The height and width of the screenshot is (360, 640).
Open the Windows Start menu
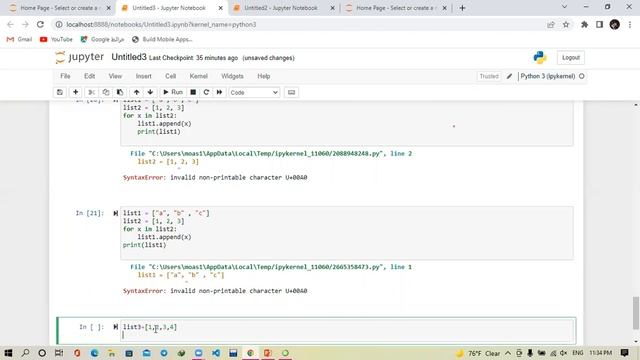click(8, 353)
